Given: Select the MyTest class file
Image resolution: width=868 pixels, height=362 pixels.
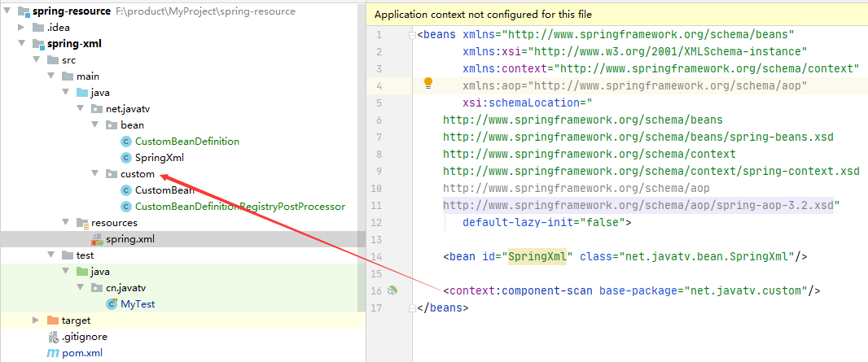Looking at the screenshot, I should point(138,304).
